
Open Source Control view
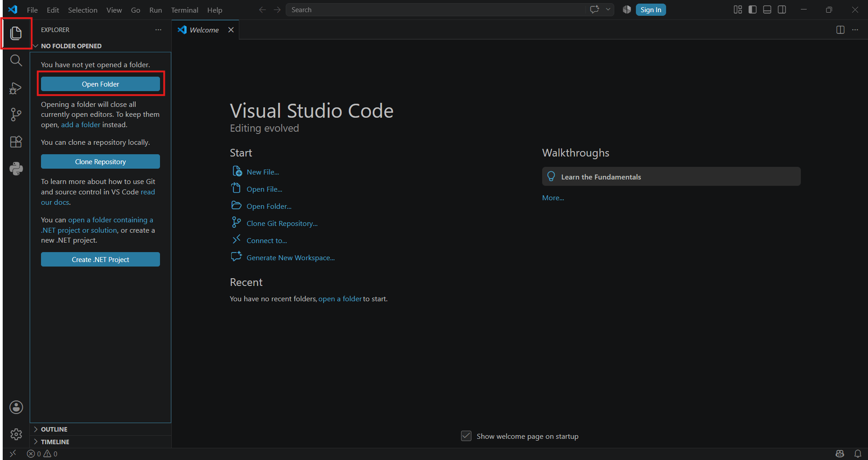point(16,115)
